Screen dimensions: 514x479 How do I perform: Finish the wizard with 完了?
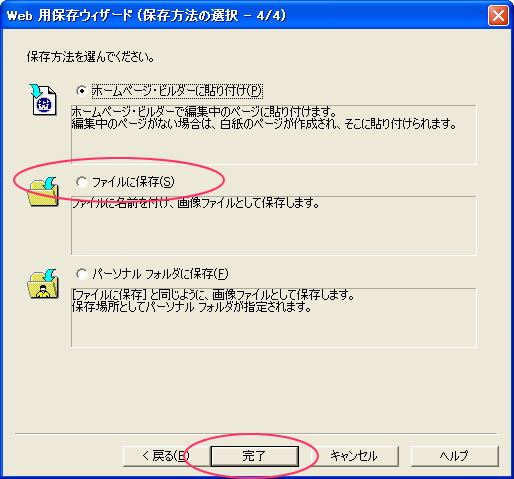pyautogui.click(x=255, y=456)
